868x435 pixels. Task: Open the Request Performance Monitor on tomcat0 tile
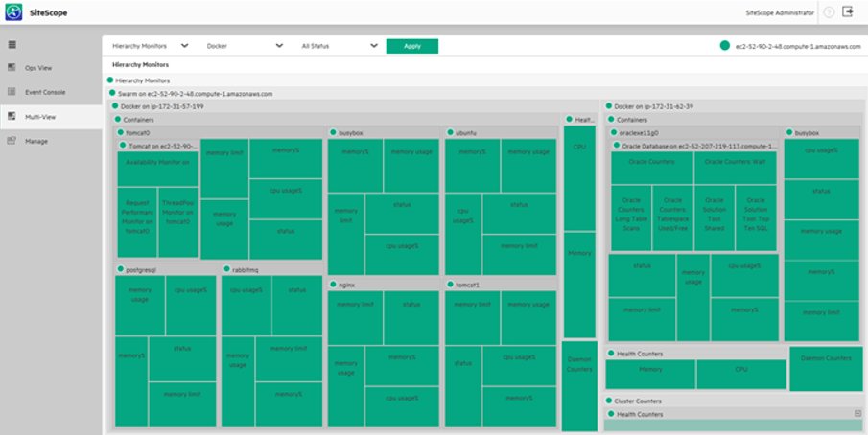pyautogui.click(x=137, y=222)
